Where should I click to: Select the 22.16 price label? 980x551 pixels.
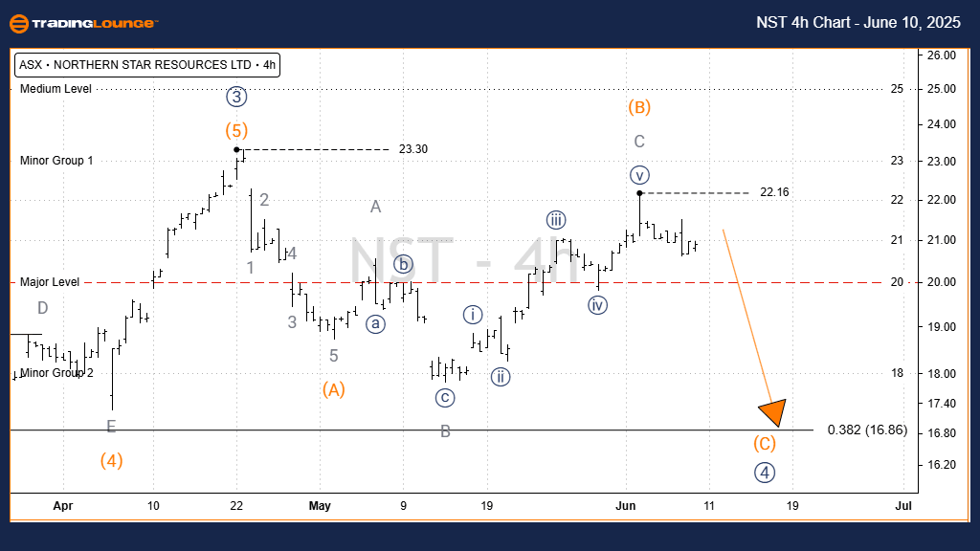tap(774, 192)
